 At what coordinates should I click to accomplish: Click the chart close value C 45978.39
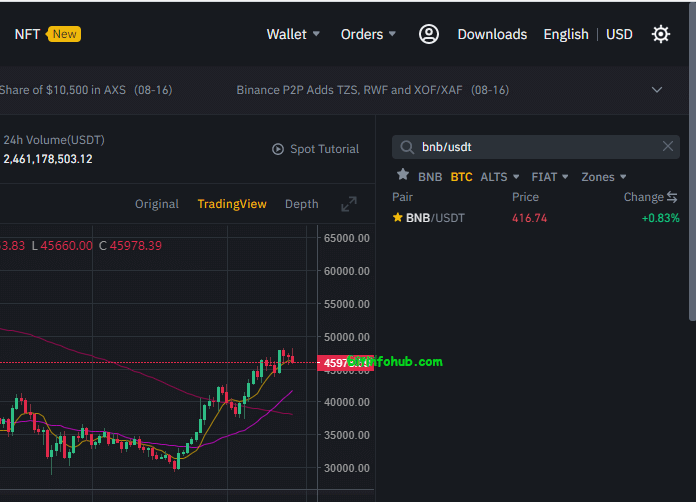[130, 245]
